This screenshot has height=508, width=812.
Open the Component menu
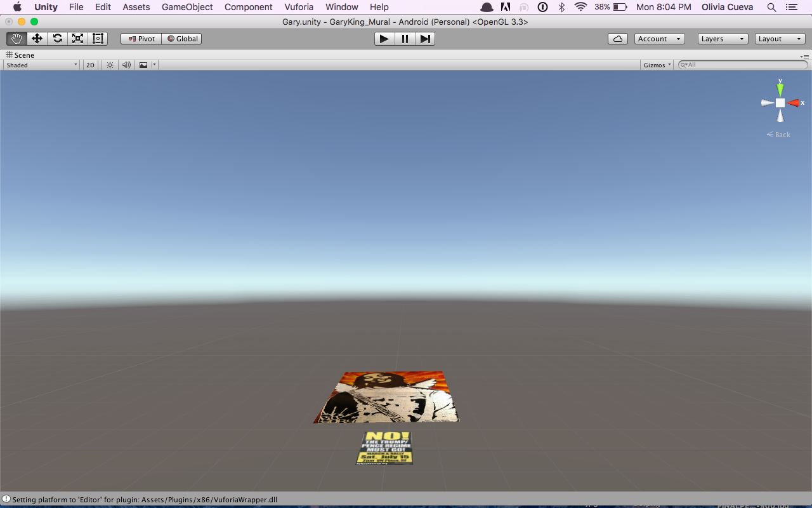tap(248, 7)
